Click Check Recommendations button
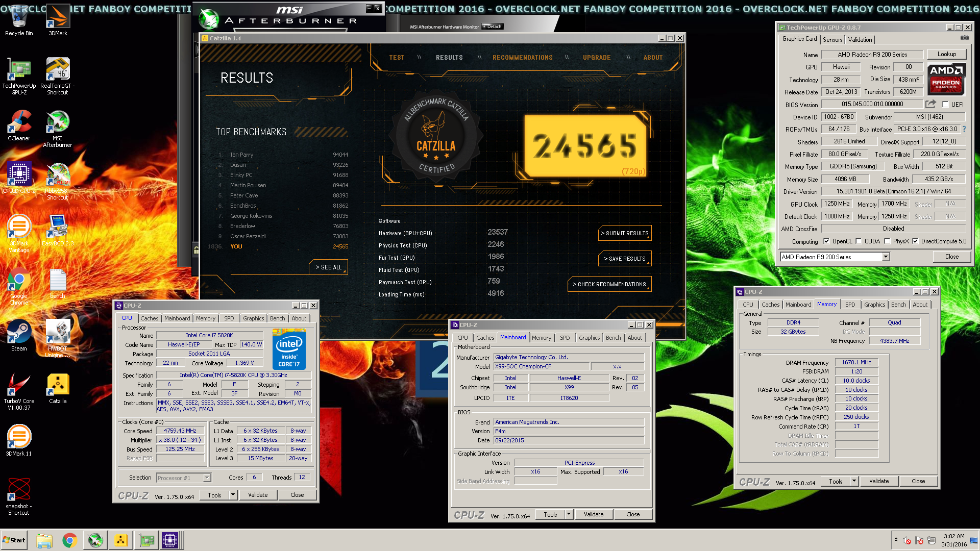The width and height of the screenshot is (980, 551). [609, 284]
